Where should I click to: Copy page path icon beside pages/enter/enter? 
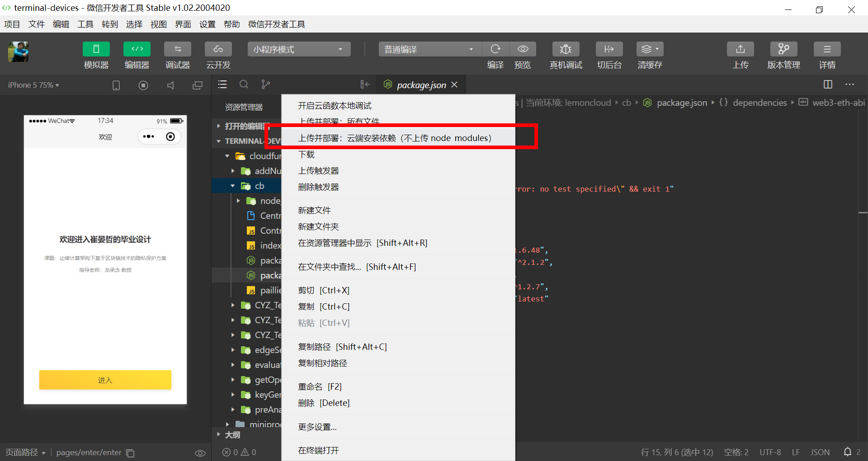131,453
